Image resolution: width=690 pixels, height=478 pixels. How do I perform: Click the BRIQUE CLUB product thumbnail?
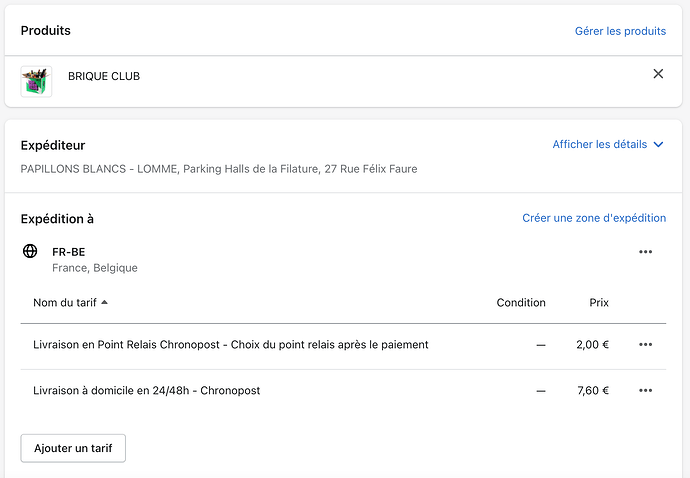(36, 81)
